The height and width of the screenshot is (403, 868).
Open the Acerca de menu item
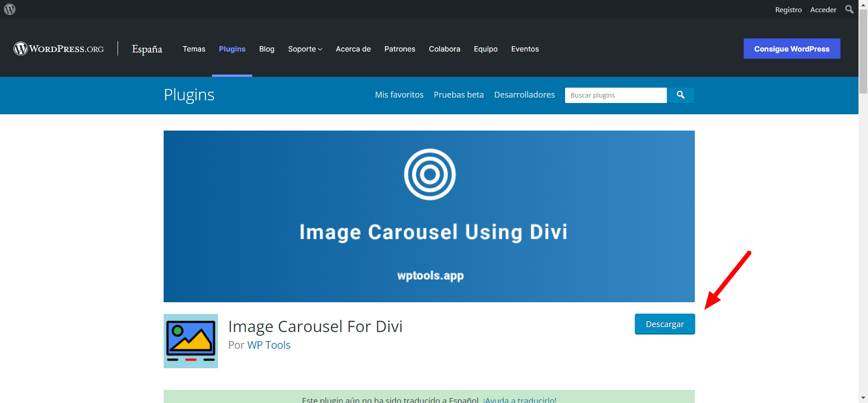[353, 49]
